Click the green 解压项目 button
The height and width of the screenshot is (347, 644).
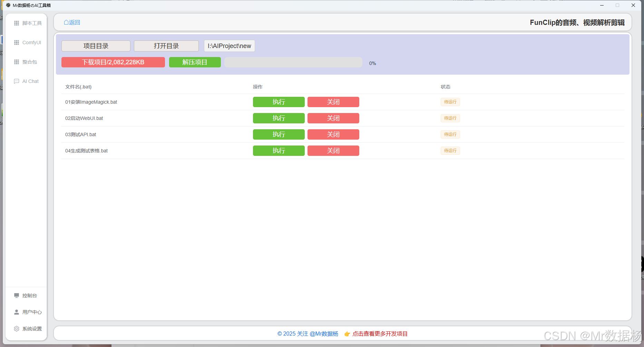click(195, 62)
